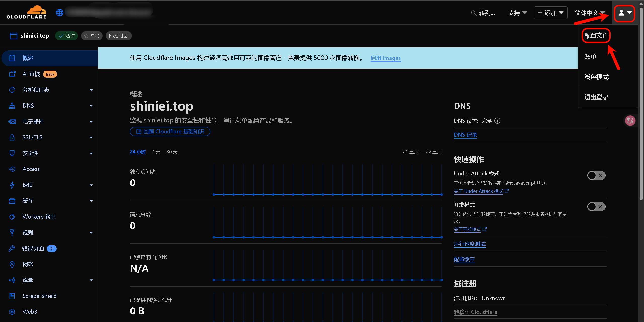This screenshot has width=644, height=322.
Task: Open the 简体中文 language dropdown
Action: (x=590, y=13)
